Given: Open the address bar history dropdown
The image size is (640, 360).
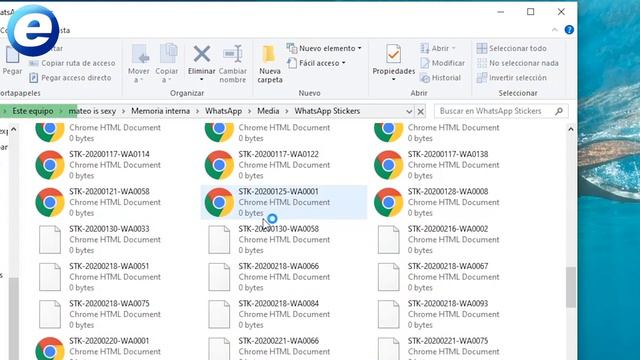Looking at the screenshot, I should (x=409, y=111).
